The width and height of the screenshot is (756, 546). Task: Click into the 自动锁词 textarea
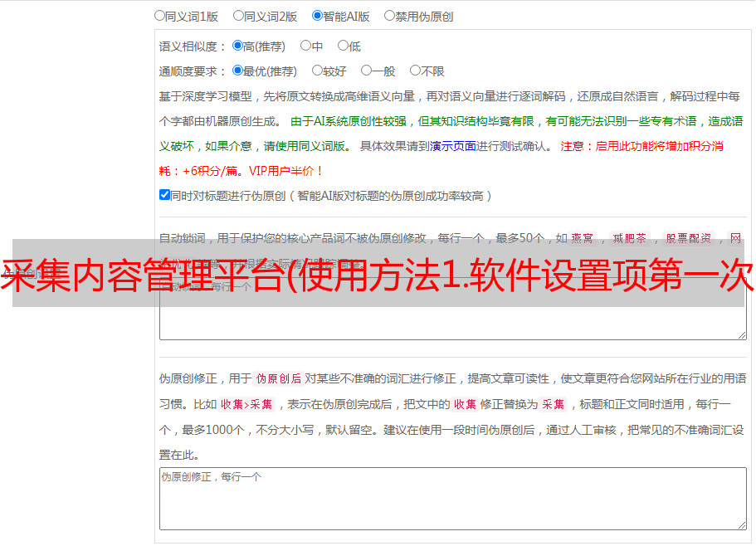(x=453, y=309)
